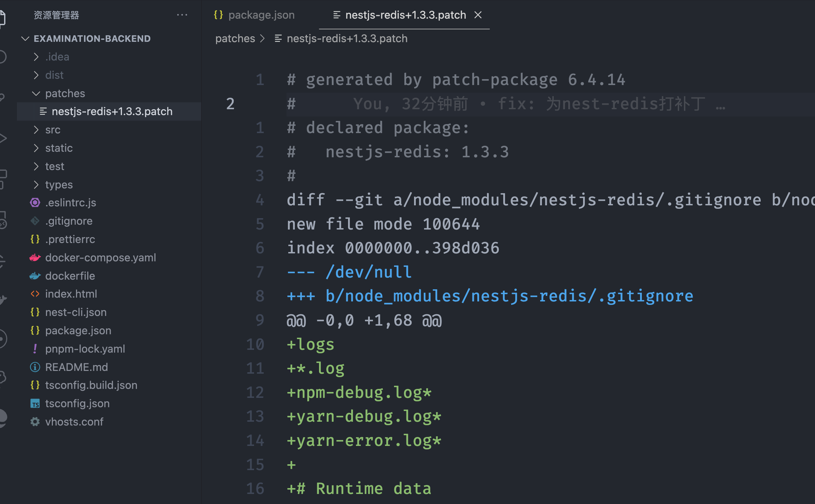Click the braces icon beside nest-cli.json
The width and height of the screenshot is (815, 504).
(x=35, y=312)
